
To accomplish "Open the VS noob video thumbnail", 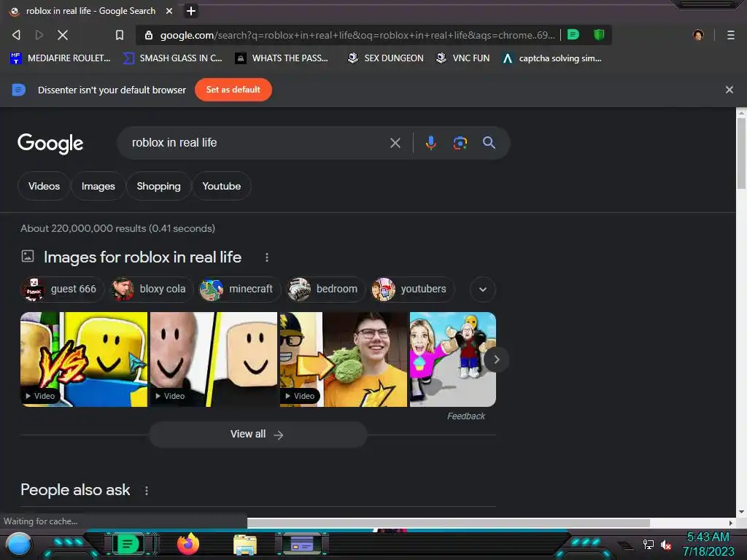I will 84,359.
